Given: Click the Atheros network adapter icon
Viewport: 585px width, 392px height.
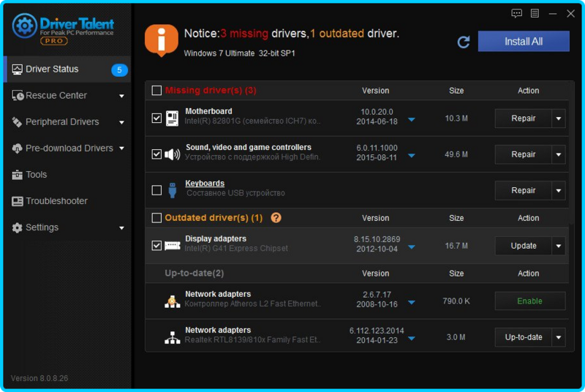Looking at the screenshot, I should (x=172, y=301).
